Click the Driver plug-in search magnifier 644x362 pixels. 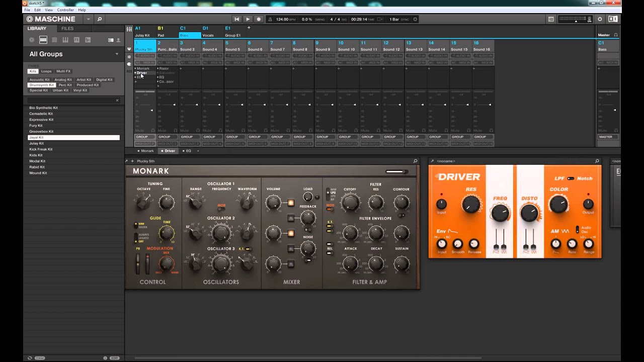[597, 161]
